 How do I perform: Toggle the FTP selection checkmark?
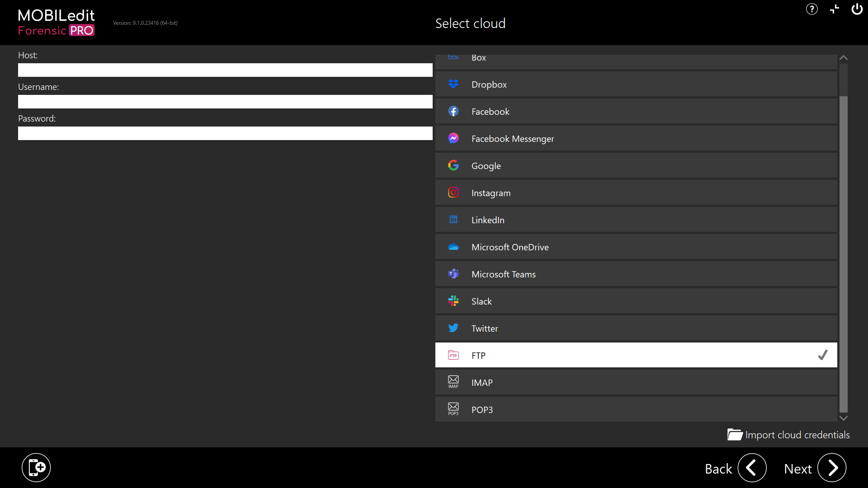pyautogui.click(x=822, y=355)
